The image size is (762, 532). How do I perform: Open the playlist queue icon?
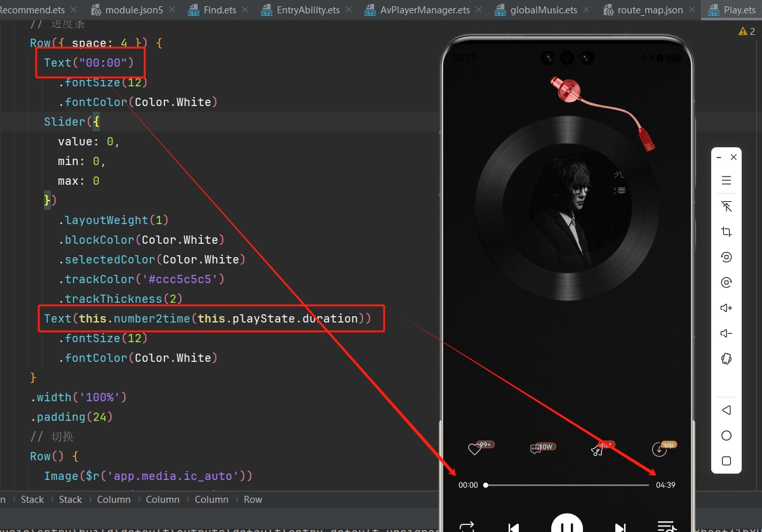(x=665, y=526)
